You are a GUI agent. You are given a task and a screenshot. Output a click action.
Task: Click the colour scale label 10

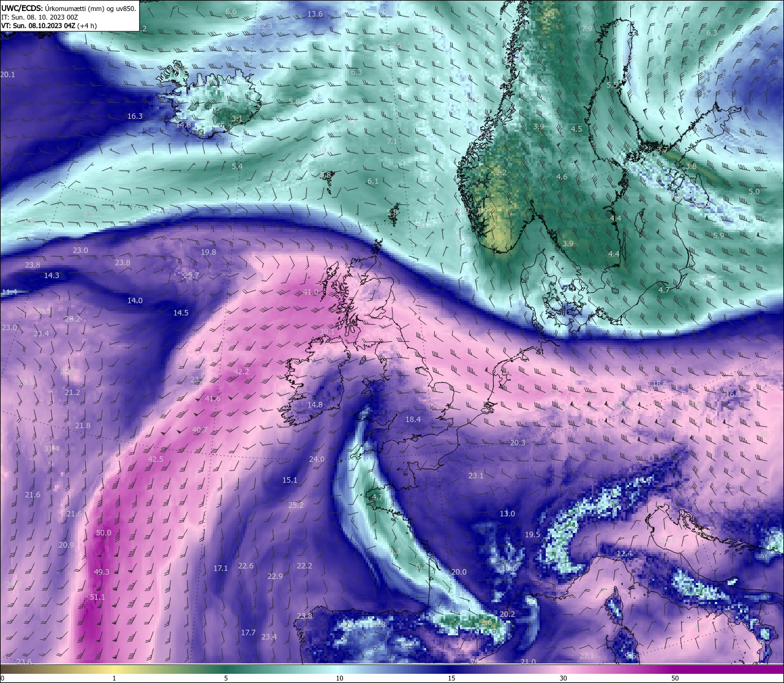click(x=339, y=678)
